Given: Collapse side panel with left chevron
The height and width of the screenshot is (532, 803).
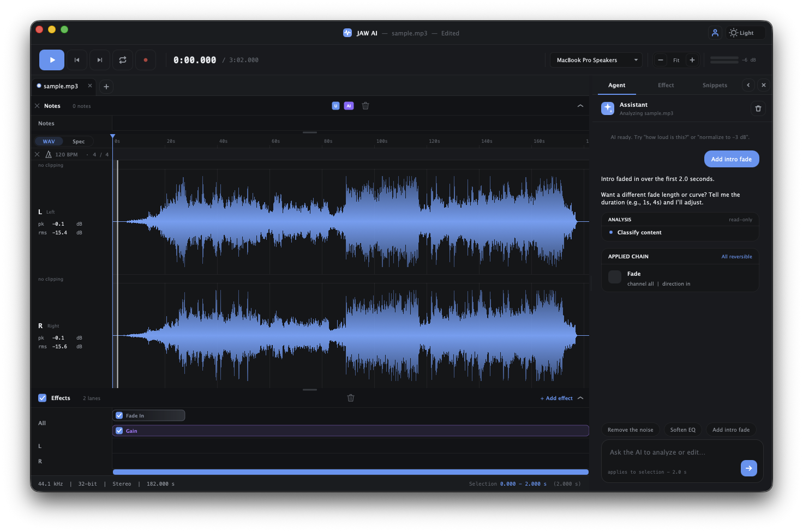Looking at the screenshot, I should point(748,85).
